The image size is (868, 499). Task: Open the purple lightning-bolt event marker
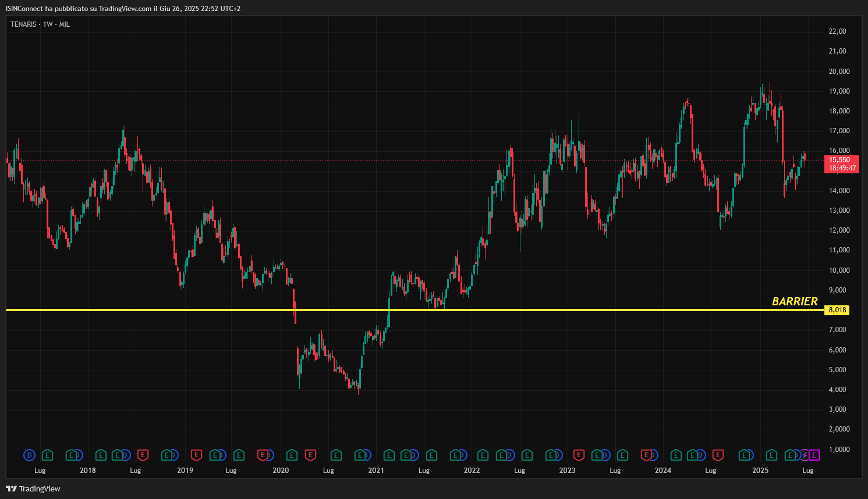coord(805,455)
